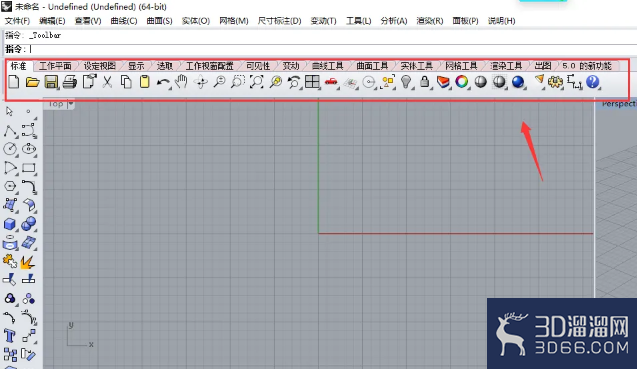
Task: Click the arrow pointer selection tool
Action: [x=9, y=112]
